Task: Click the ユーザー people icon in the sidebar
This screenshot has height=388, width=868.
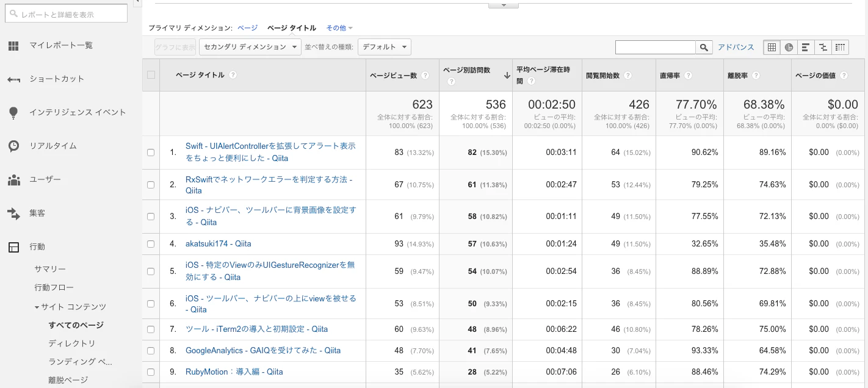Action: (13, 180)
